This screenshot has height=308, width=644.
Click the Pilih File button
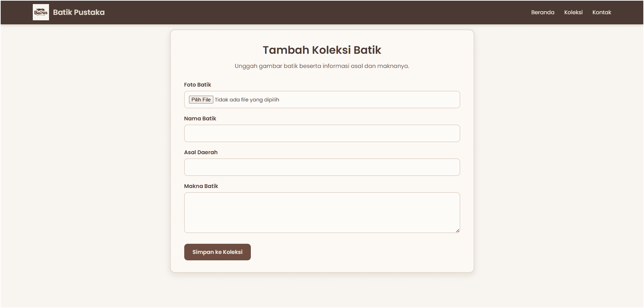[x=201, y=99]
